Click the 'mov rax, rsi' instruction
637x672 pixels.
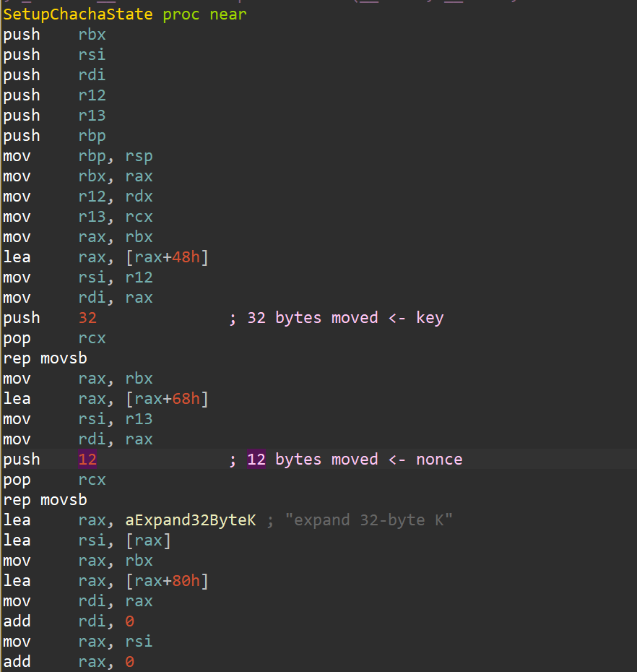[78, 642]
